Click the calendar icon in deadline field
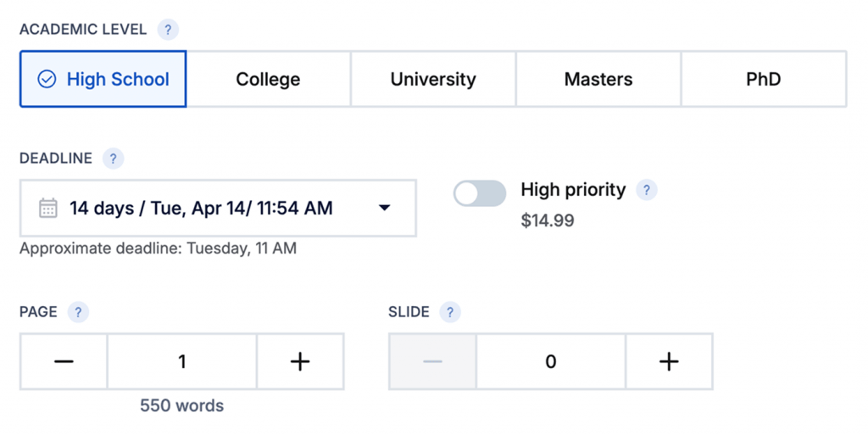 tap(48, 208)
